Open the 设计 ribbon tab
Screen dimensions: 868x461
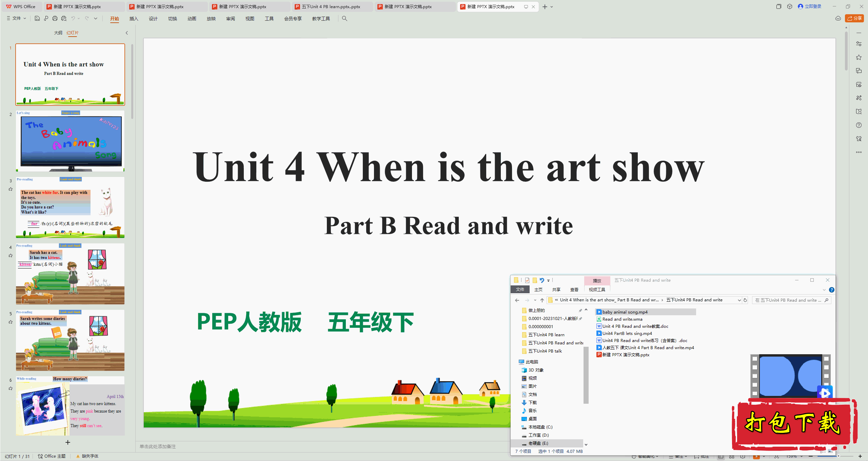tap(153, 19)
